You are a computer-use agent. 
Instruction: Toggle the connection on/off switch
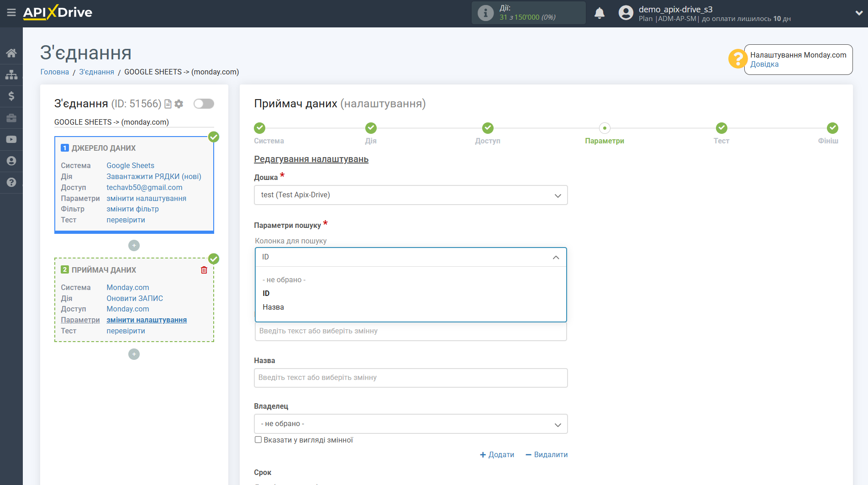click(x=204, y=104)
